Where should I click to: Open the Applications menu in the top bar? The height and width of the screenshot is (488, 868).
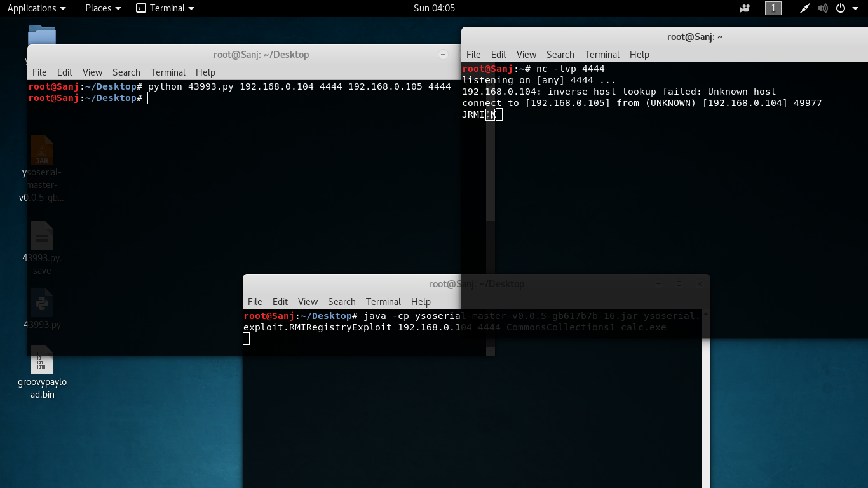coord(36,8)
